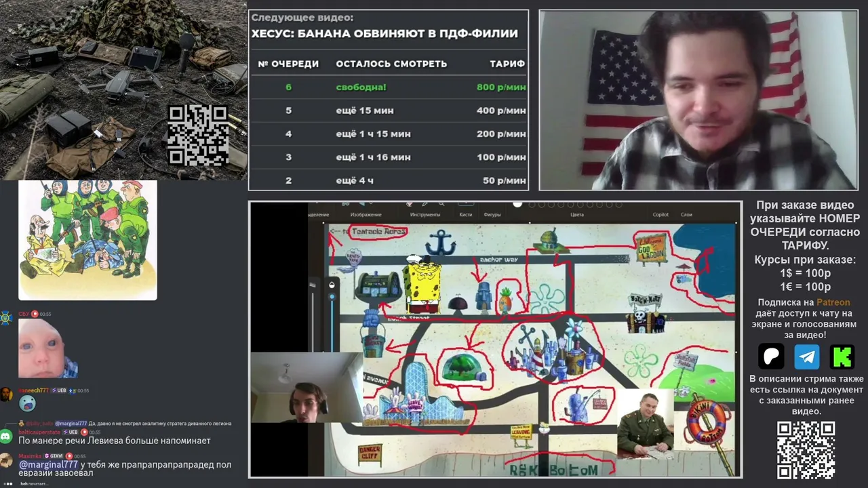
Task: Click the @marginal777 mention in the reply preview
Action: click(71, 424)
